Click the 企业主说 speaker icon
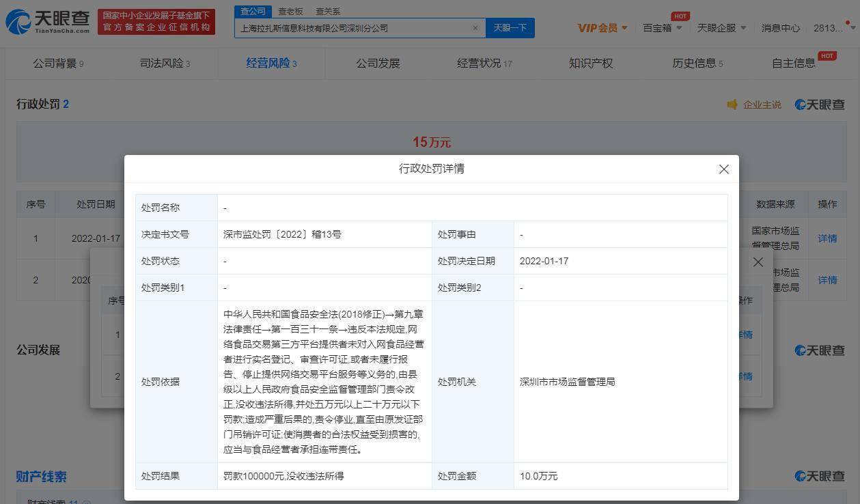 pos(732,104)
